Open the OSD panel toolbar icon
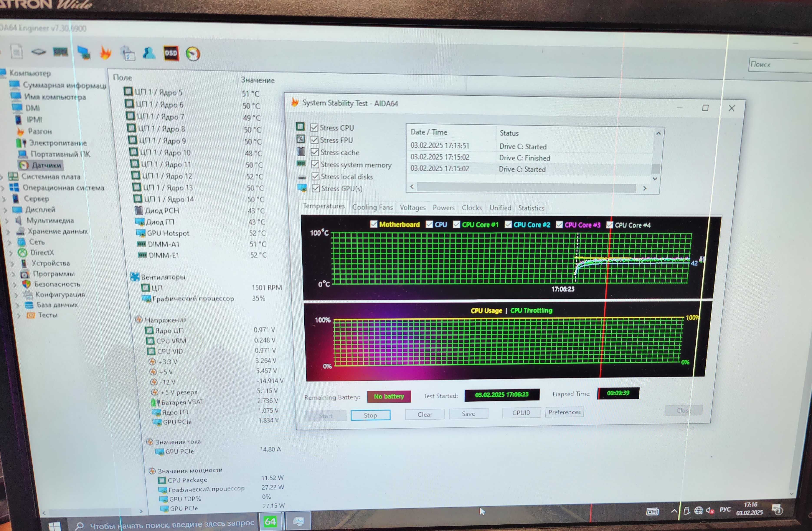This screenshot has height=531, width=812. click(171, 53)
